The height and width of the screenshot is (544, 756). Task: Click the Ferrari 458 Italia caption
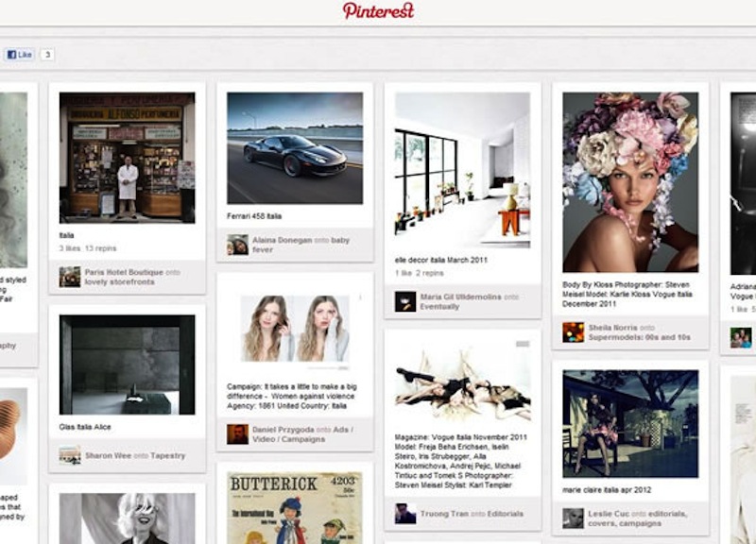(x=254, y=216)
